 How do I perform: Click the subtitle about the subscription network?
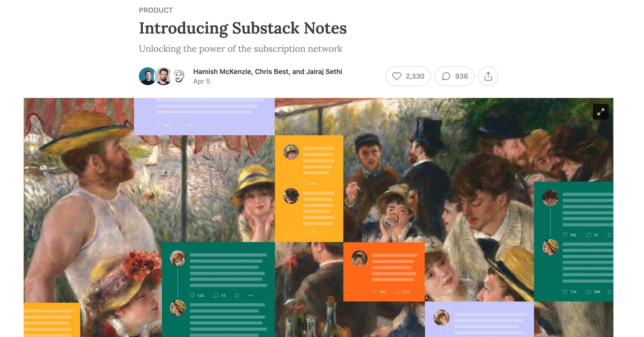241,49
